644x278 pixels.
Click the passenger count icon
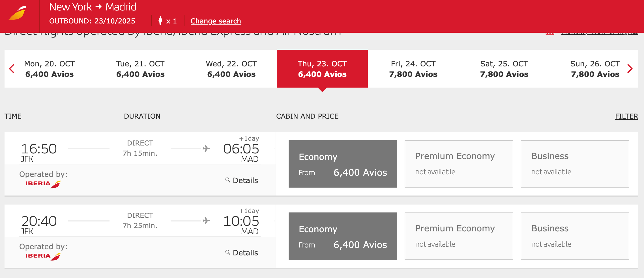point(160,21)
